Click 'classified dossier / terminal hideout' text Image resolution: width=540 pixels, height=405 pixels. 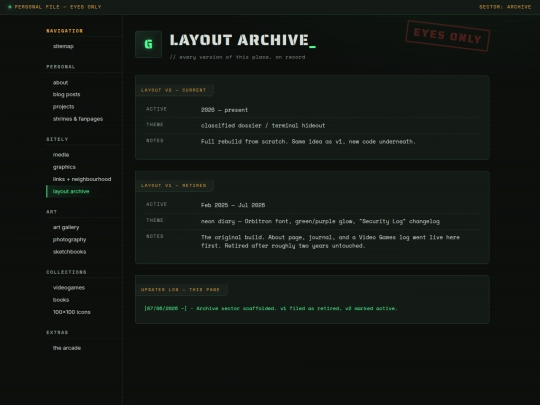click(x=263, y=126)
